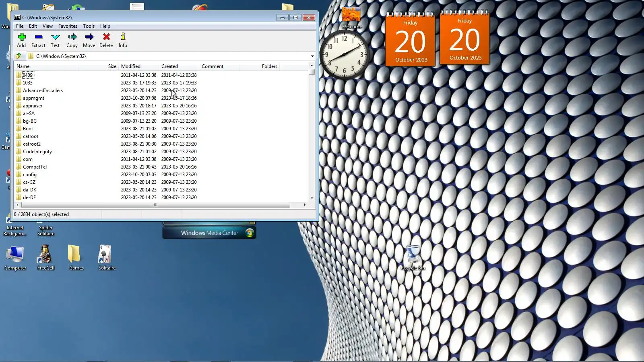Select the 0409 folder
This screenshot has height=362, width=644.
pos(28,75)
